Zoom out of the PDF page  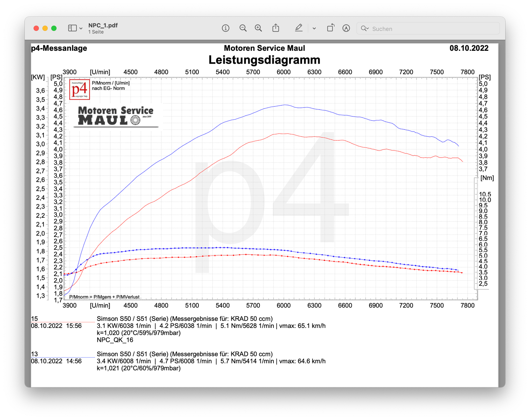pos(243,28)
